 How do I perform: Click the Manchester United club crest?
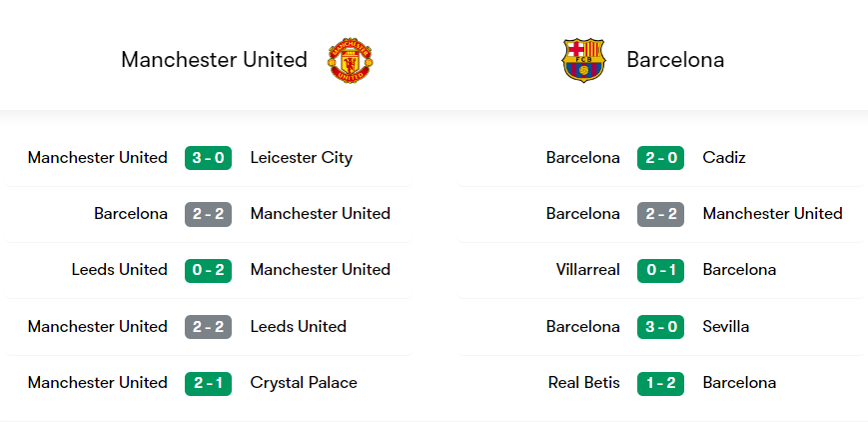[351, 60]
